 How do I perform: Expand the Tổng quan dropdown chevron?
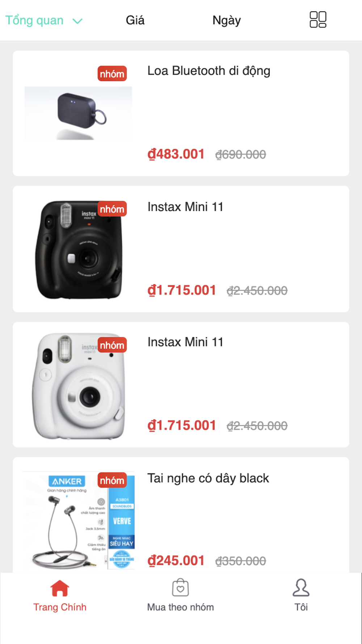click(77, 21)
